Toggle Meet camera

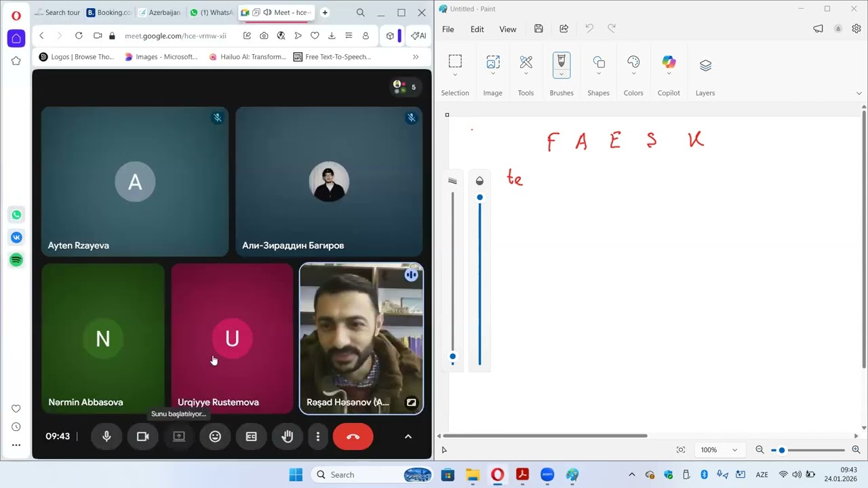pyautogui.click(x=142, y=436)
